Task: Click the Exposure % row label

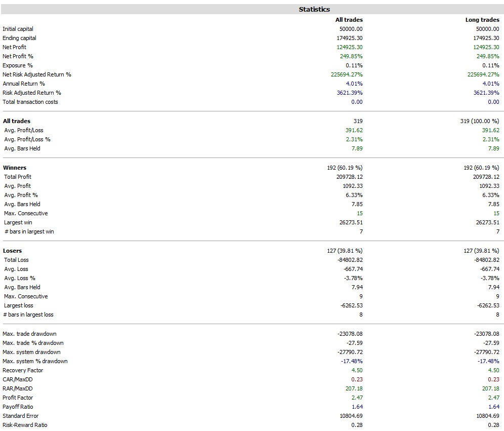Action: [18, 65]
